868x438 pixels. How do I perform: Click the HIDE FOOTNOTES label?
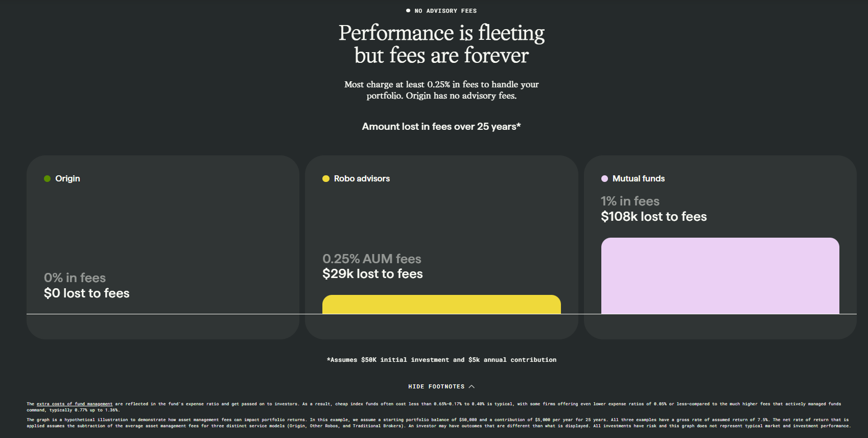[x=436, y=386]
